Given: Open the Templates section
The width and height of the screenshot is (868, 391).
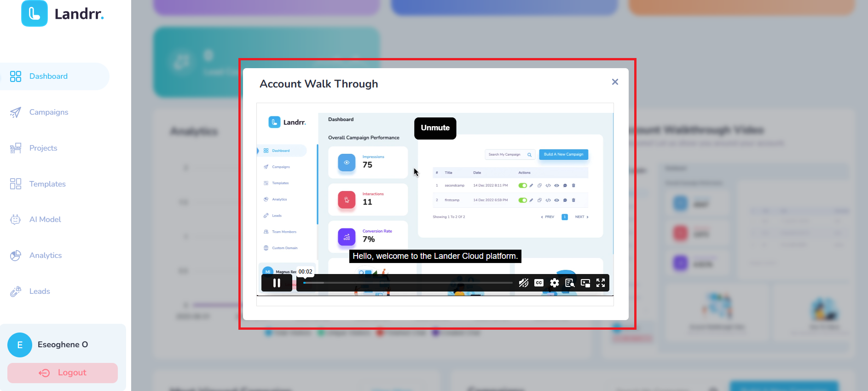Looking at the screenshot, I should [x=38, y=184].
